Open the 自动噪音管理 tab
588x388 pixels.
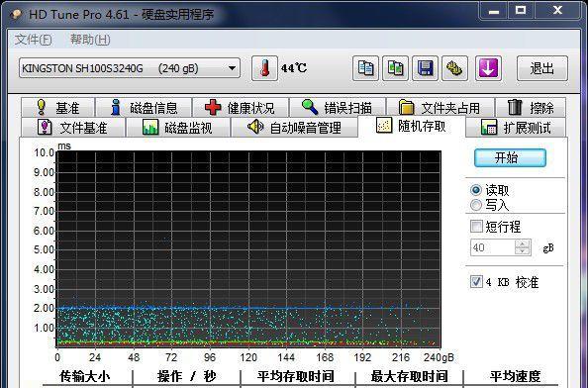coord(294,128)
